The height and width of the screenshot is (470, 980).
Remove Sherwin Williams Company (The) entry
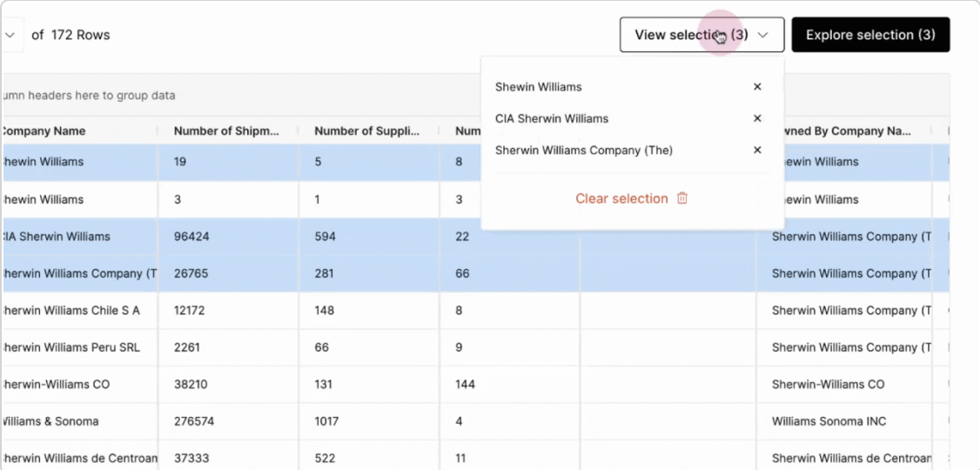pyautogui.click(x=757, y=150)
